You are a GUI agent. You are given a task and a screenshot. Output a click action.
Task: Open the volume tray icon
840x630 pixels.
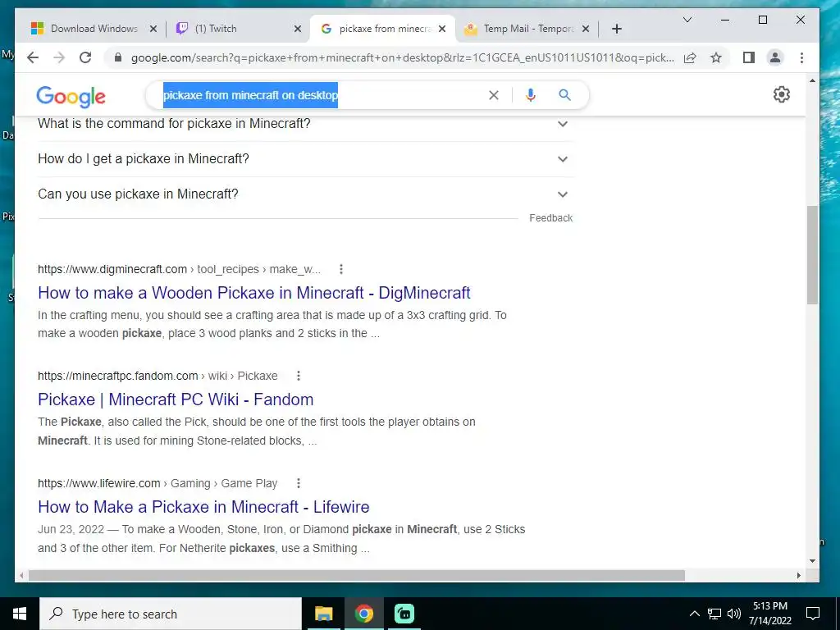pyautogui.click(x=734, y=614)
